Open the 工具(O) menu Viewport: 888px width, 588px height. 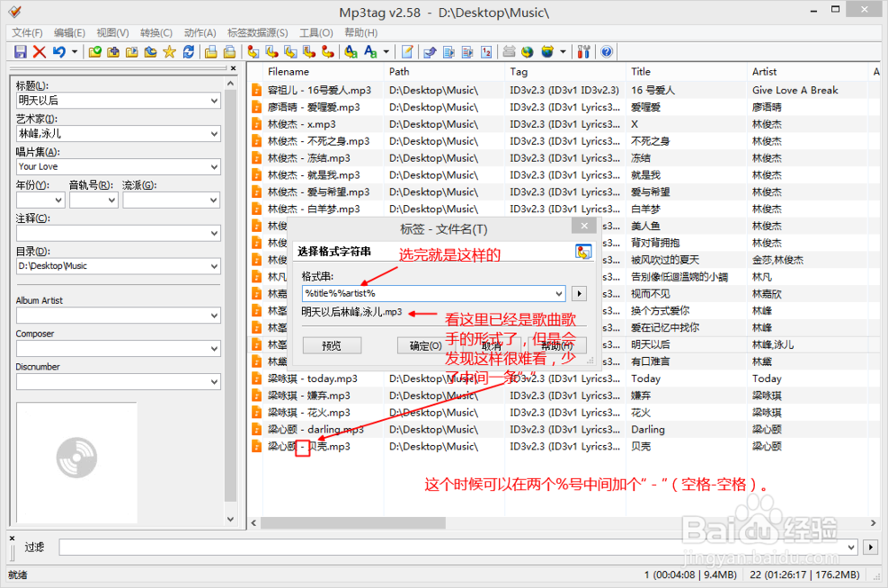tap(316, 33)
